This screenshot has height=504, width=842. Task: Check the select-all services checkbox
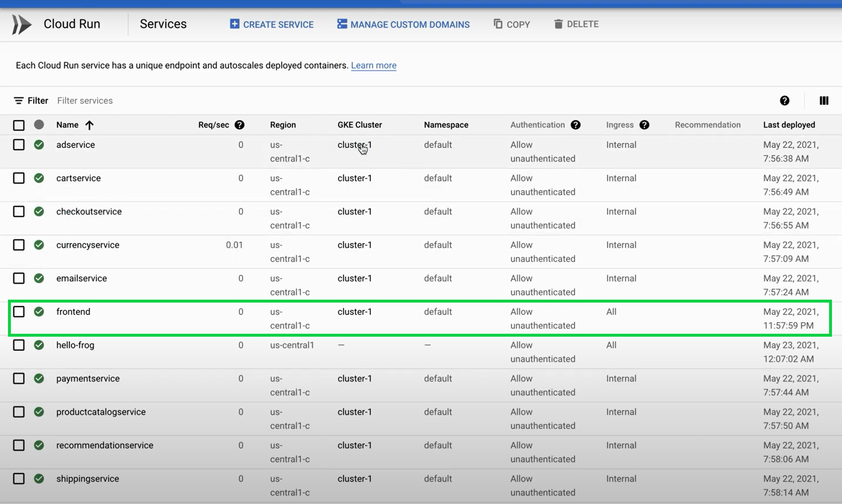tap(19, 125)
